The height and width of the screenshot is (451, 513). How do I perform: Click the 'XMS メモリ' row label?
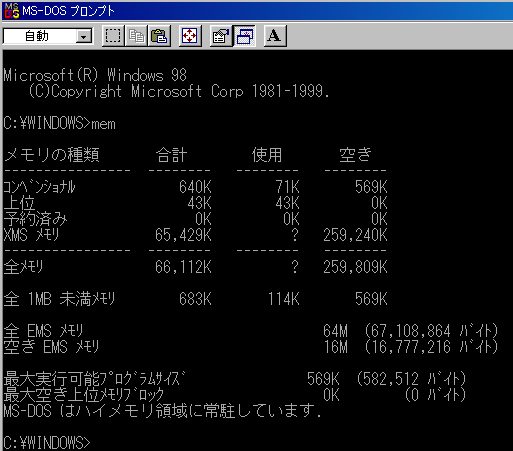31,235
